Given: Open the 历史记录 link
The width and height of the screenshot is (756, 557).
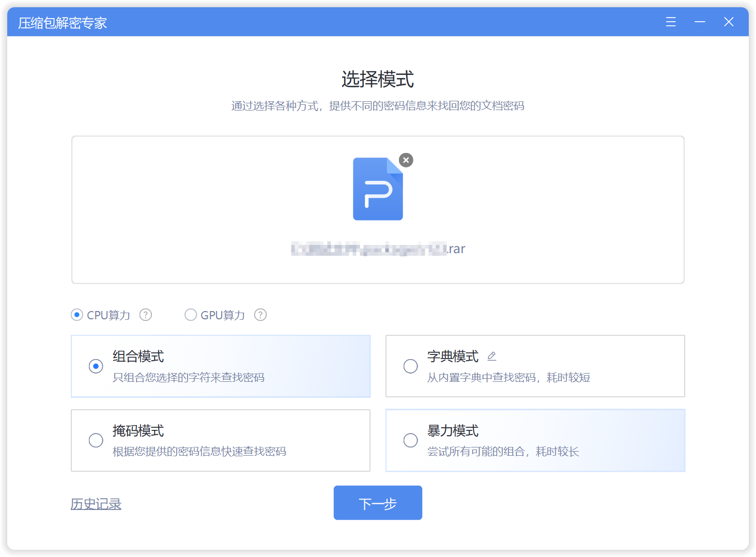Looking at the screenshot, I should (96, 504).
